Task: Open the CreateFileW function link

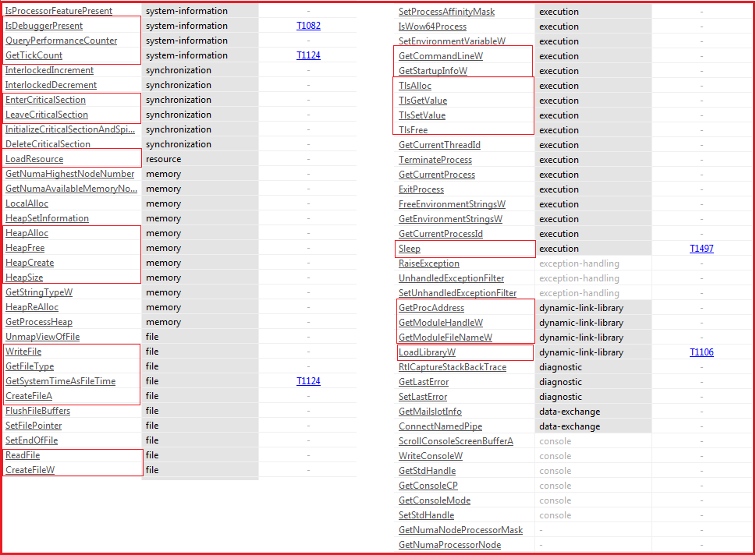Action: pos(30,470)
